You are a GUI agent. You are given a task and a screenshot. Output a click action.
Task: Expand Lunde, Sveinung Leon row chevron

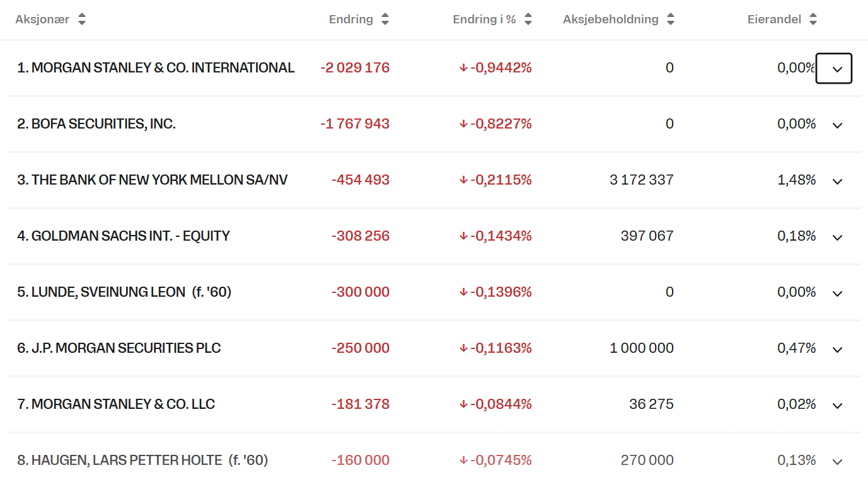[837, 293]
